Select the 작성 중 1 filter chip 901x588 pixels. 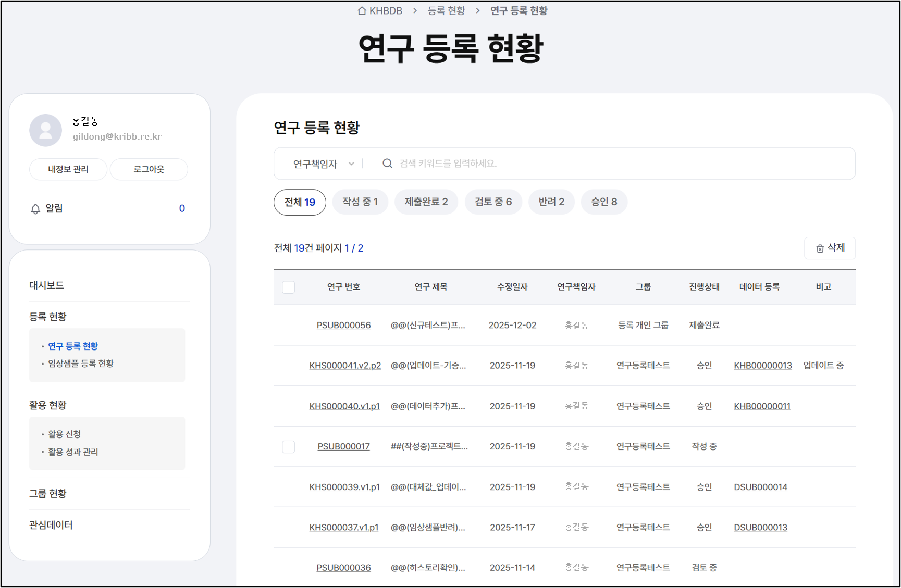click(360, 202)
